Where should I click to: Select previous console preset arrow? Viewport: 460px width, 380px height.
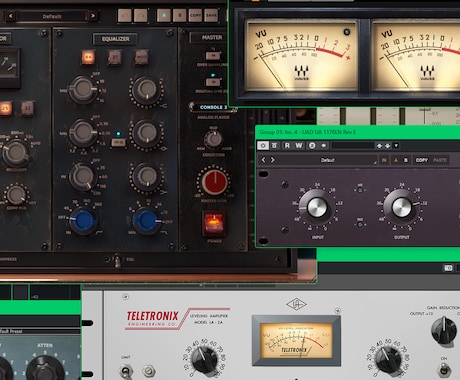(10, 16)
